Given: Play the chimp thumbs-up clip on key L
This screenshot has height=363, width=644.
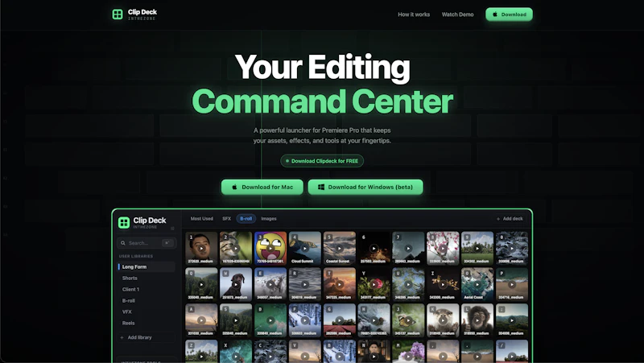Looking at the screenshot, I should coord(477,320).
